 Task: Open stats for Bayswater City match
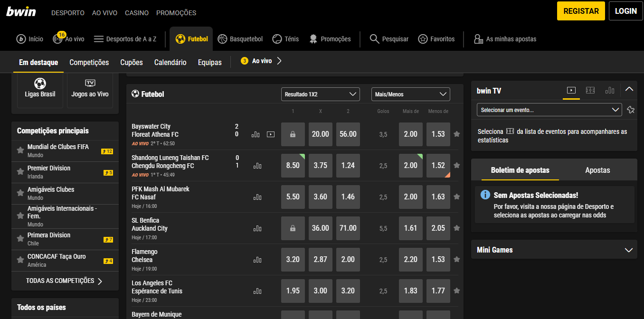click(256, 134)
